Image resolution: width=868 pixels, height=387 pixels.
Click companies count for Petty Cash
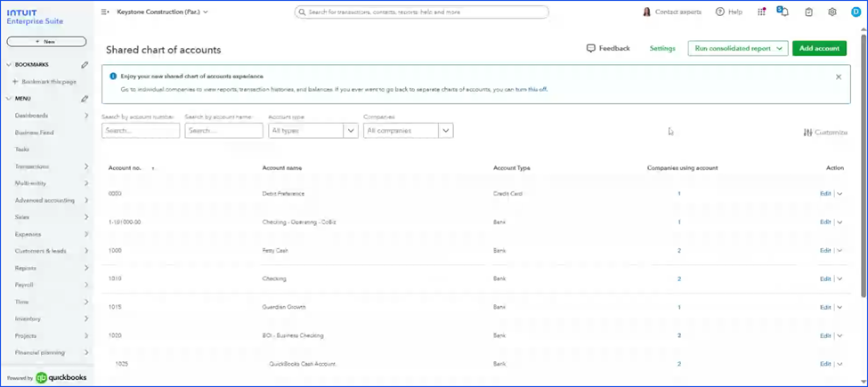tap(679, 251)
